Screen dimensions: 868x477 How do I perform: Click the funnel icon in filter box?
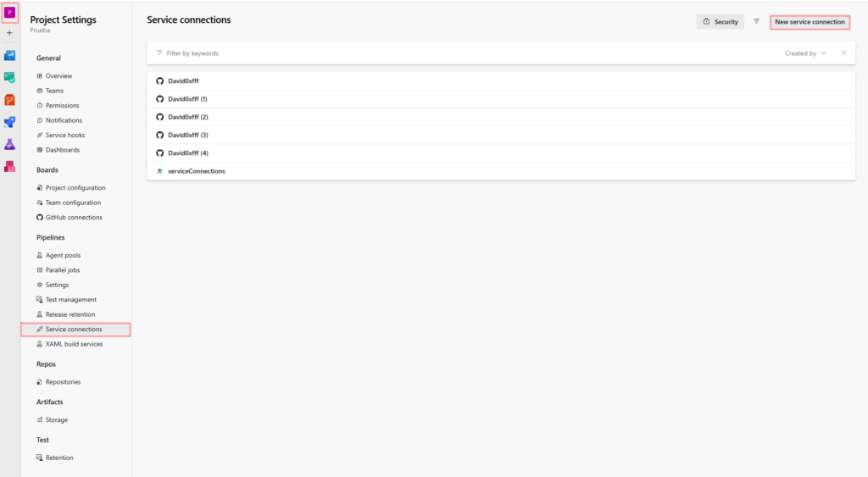click(x=159, y=53)
